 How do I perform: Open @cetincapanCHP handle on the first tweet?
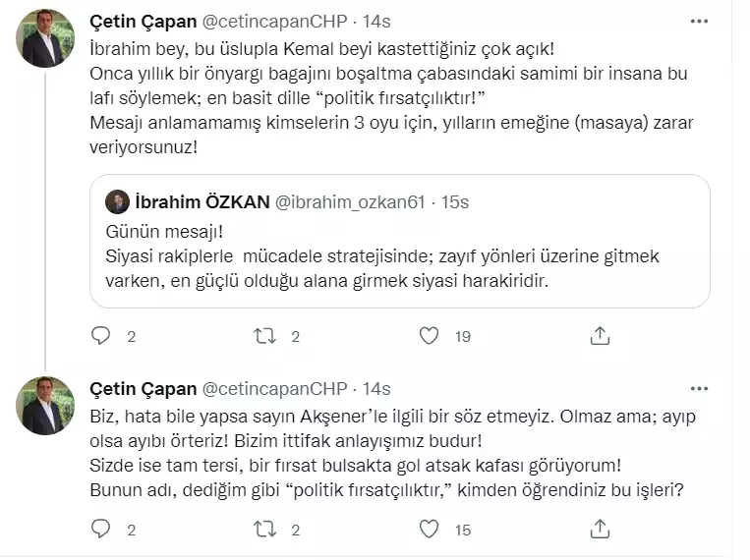pyautogui.click(x=282, y=24)
